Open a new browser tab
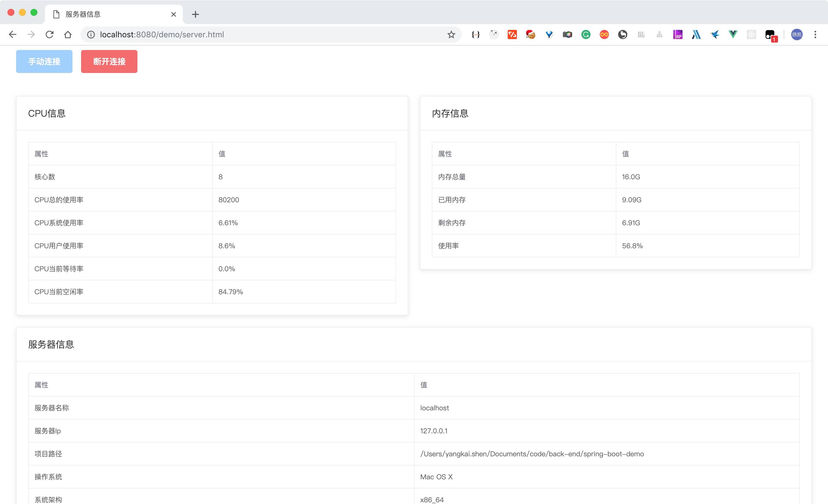The image size is (828, 504). 195,14
